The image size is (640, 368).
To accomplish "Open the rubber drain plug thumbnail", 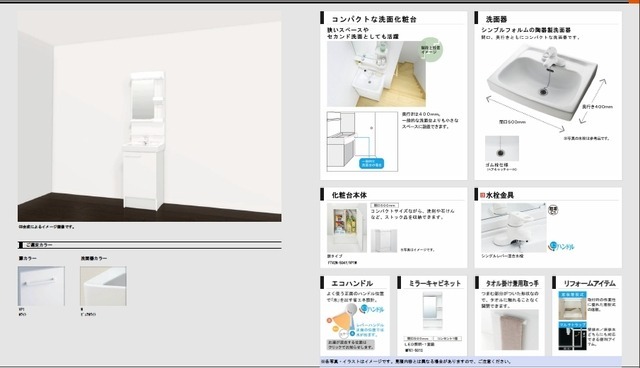I will 502,148.
